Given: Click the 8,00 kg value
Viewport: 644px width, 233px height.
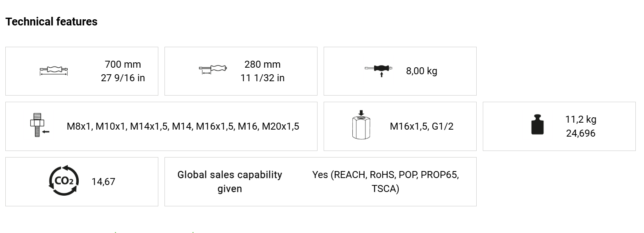Looking at the screenshot, I should tap(421, 71).
